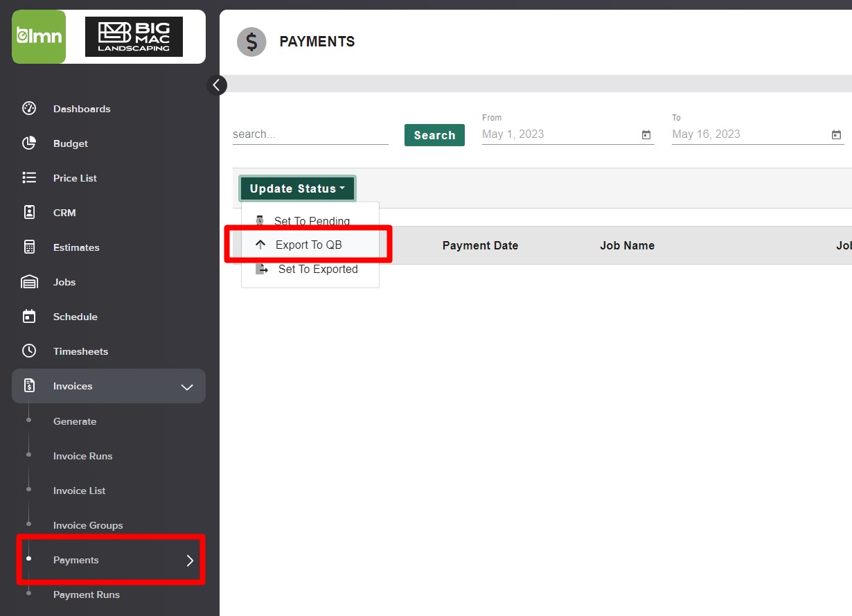Click the To date field May 16, 2023
This screenshot has width=852, height=616.
click(758, 134)
